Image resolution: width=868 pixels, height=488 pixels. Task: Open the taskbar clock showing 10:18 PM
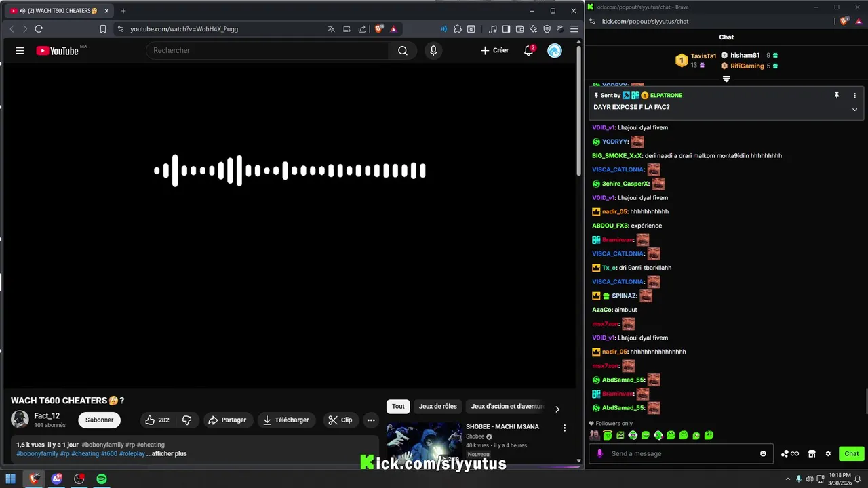840,479
